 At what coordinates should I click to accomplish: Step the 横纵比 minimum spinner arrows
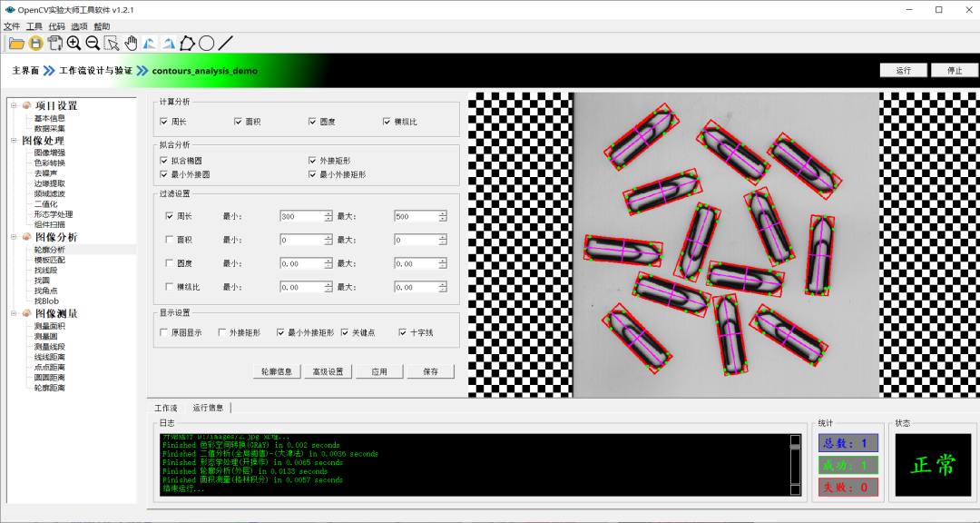[x=328, y=288]
